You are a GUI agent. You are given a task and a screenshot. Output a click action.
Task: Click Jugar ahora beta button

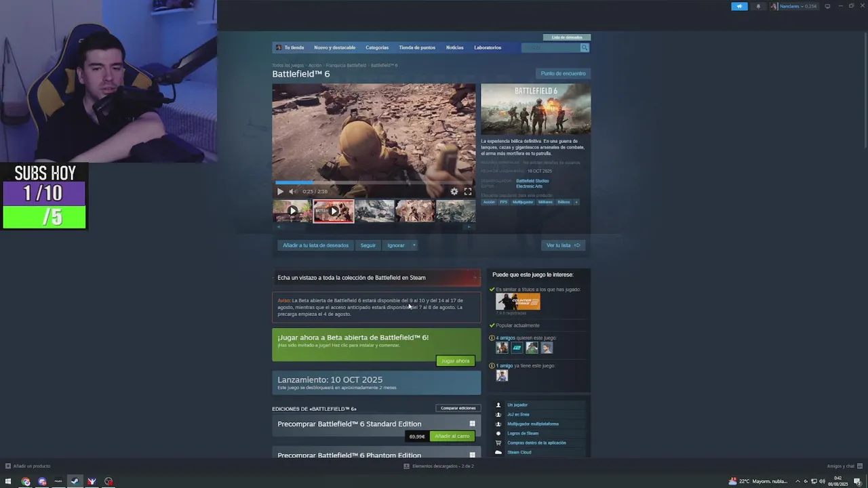coord(455,361)
